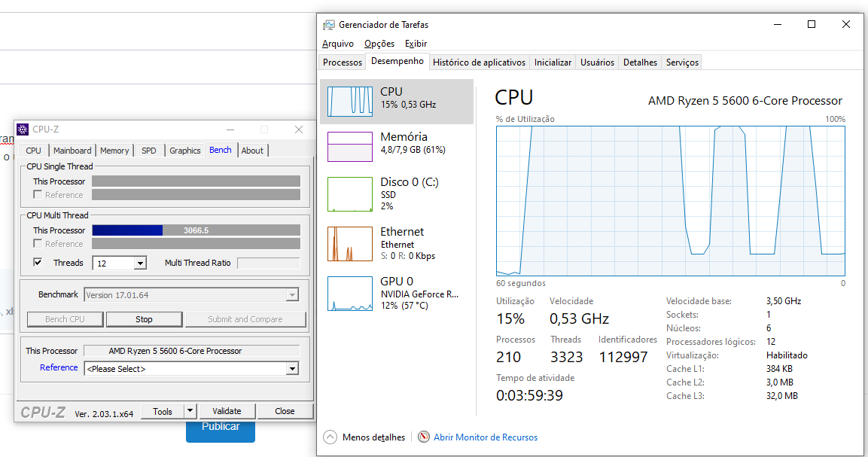Minimize the CPU-Z window
Image resolution: width=868 pixels, height=457 pixels.
click(x=230, y=129)
